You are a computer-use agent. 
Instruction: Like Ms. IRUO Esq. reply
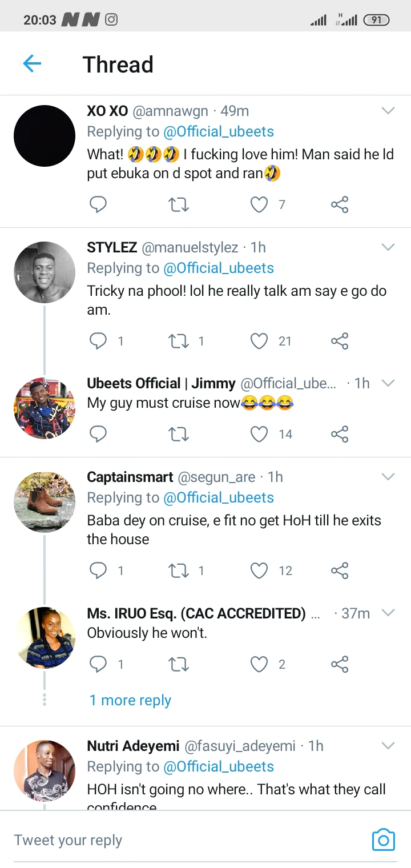coord(259,664)
